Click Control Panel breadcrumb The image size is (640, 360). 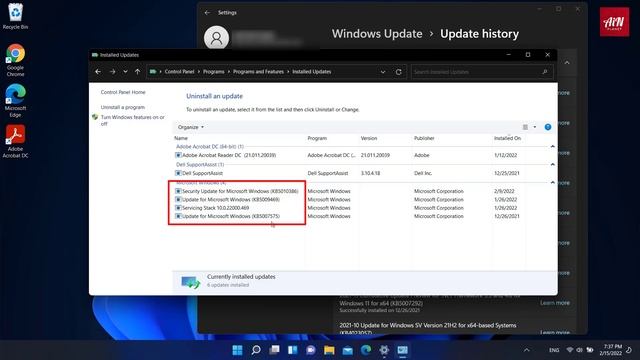(x=179, y=72)
